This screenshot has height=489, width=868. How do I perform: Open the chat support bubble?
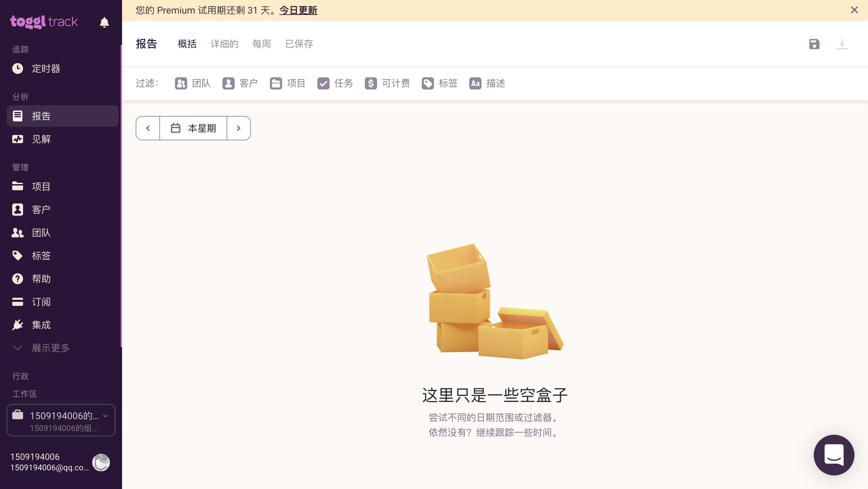click(x=834, y=455)
